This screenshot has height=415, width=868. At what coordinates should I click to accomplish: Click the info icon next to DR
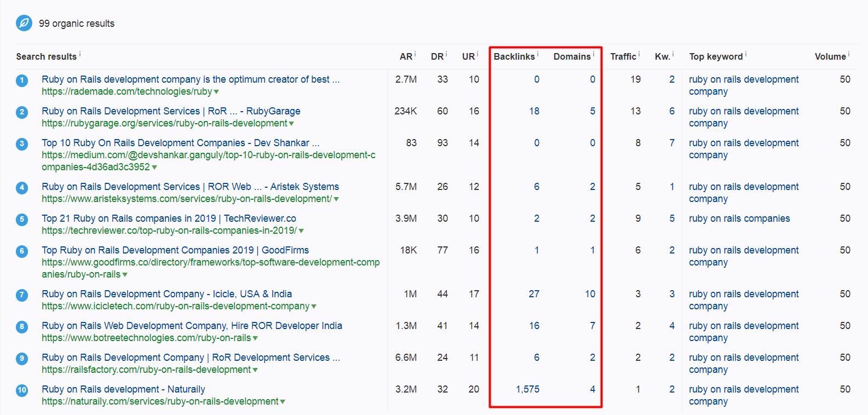[x=446, y=54]
